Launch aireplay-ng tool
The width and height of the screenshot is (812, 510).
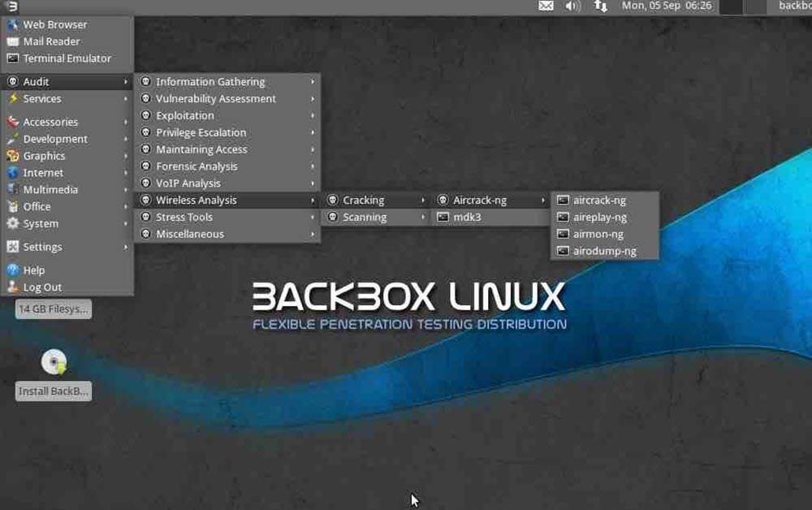pyautogui.click(x=605, y=217)
